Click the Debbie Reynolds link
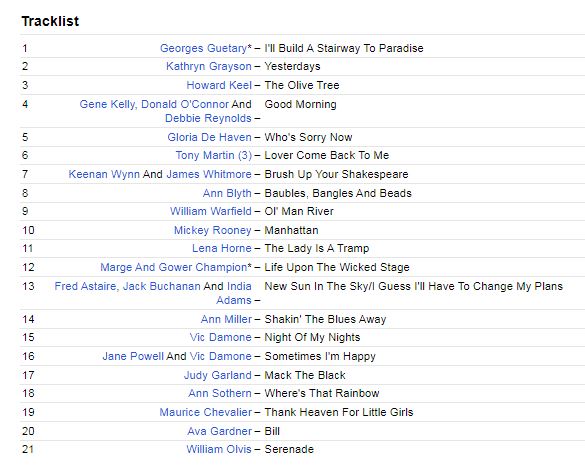This screenshot has width=585, height=474. [208, 118]
